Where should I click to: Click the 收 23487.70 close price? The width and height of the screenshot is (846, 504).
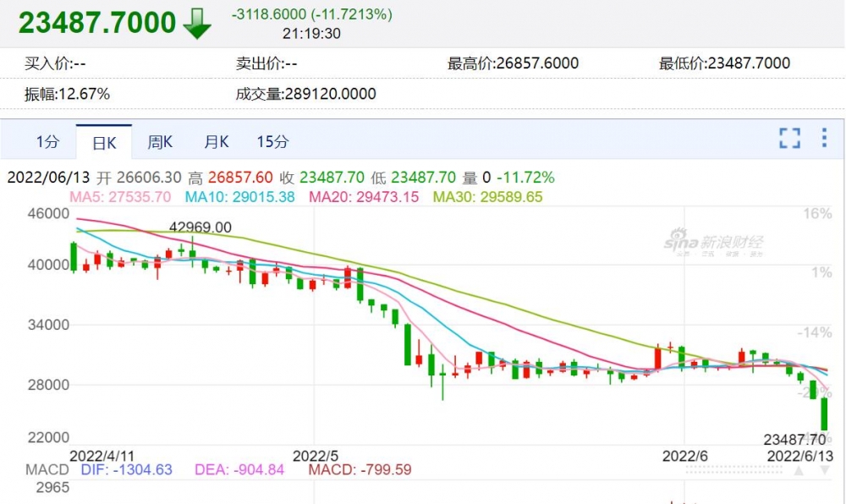pos(322,178)
